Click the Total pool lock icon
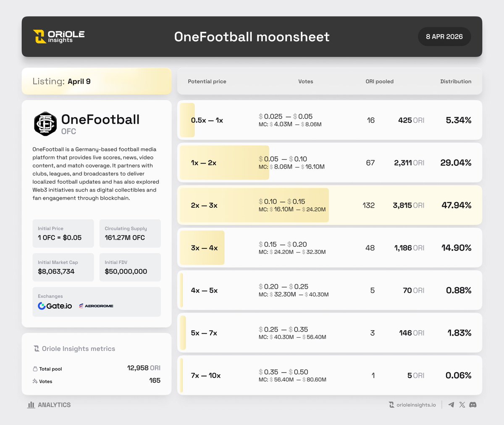504x425 pixels. pyautogui.click(x=35, y=369)
